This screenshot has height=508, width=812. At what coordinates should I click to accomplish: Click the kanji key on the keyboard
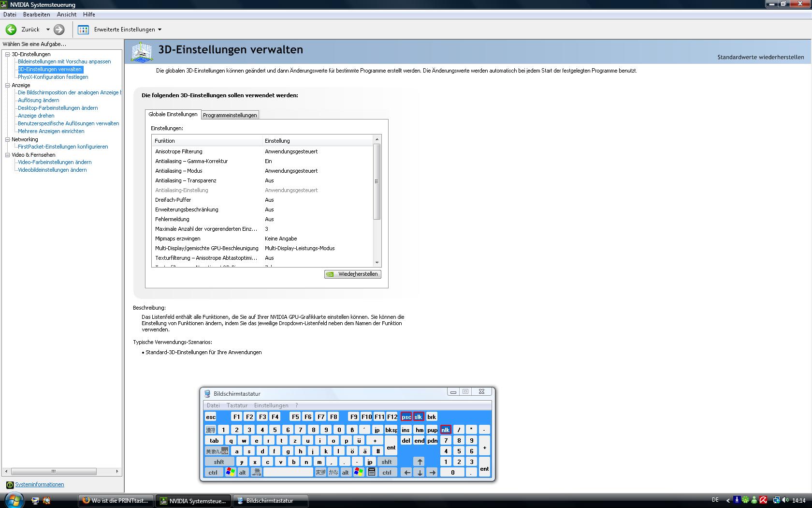[211, 430]
